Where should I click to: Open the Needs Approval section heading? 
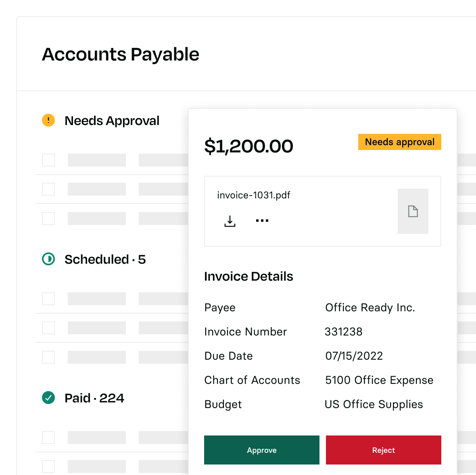(x=112, y=121)
